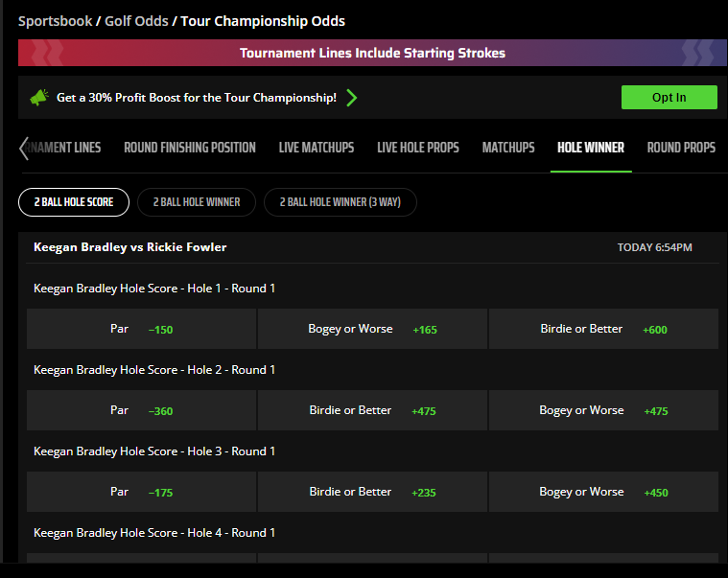
Task: Switch to the Tournament Lines tab
Action: point(64,148)
